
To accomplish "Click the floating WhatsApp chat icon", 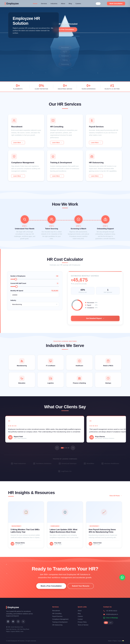I will click(x=122, y=577).
